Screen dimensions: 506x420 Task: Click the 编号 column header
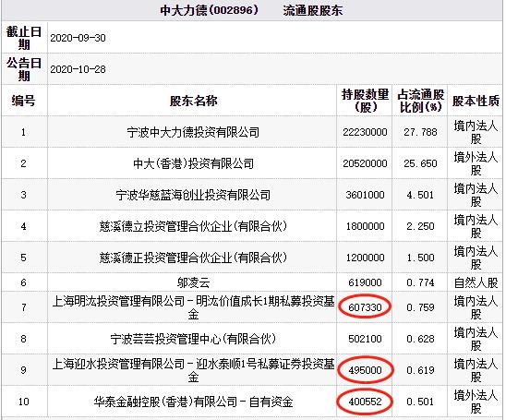pos(24,101)
